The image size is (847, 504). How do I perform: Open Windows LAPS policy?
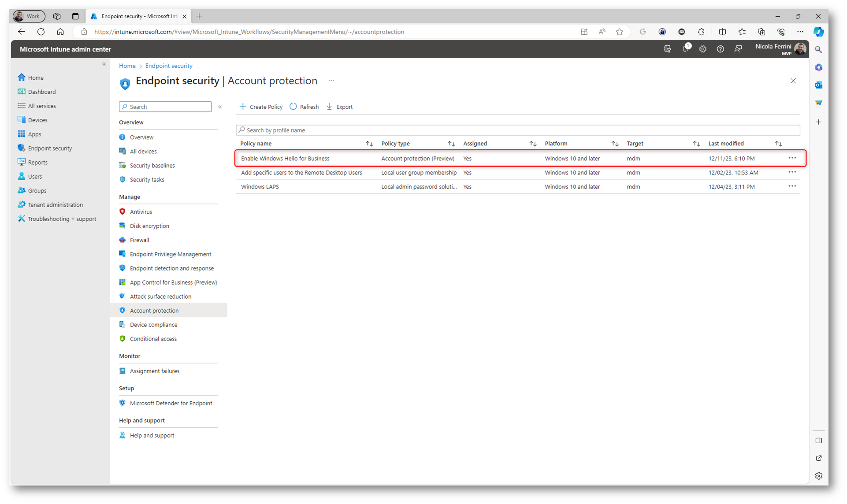260,187
